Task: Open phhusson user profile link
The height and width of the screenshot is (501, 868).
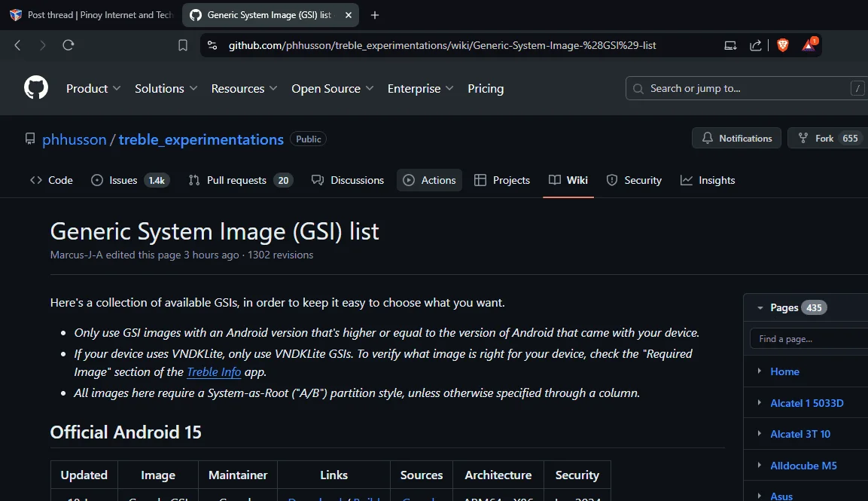Action: (75, 139)
